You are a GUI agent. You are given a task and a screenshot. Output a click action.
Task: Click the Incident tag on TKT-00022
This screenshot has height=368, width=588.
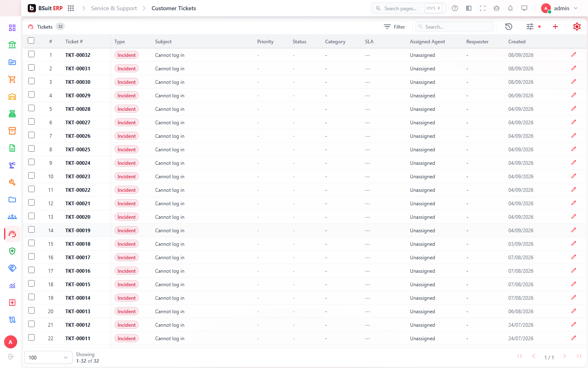pos(127,190)
